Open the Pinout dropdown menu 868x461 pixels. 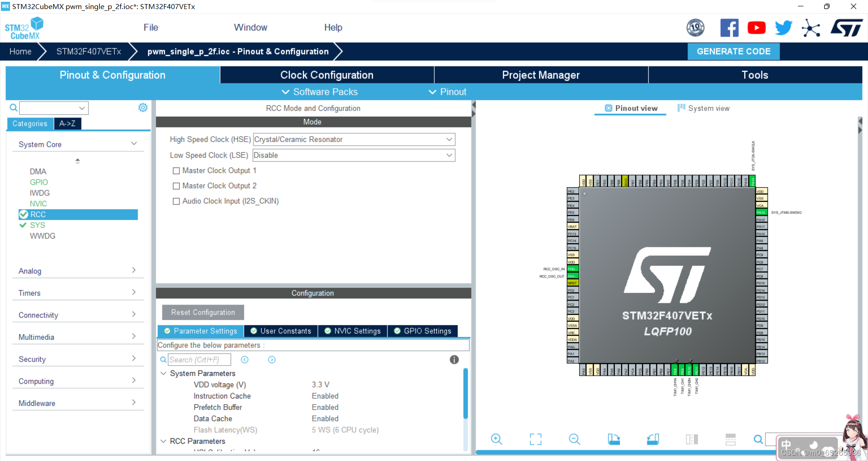pyautogui.click(x=448, y=92)
